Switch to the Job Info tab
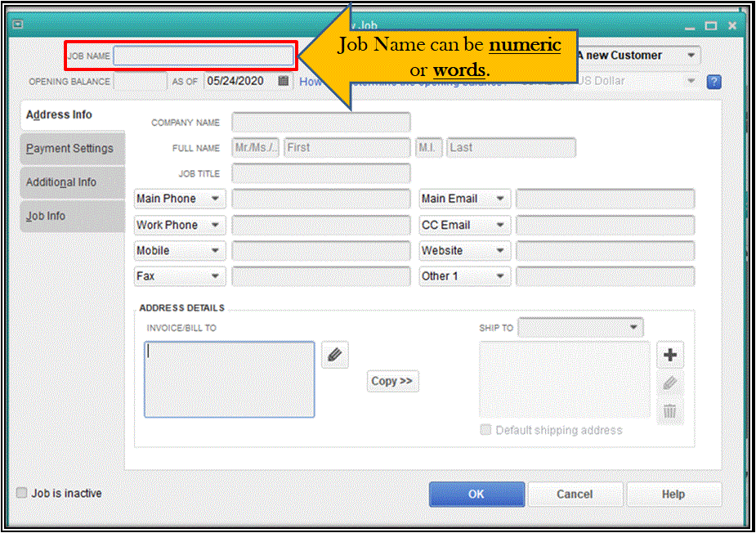This screenshot has height=533, width=756. point(72,216)
